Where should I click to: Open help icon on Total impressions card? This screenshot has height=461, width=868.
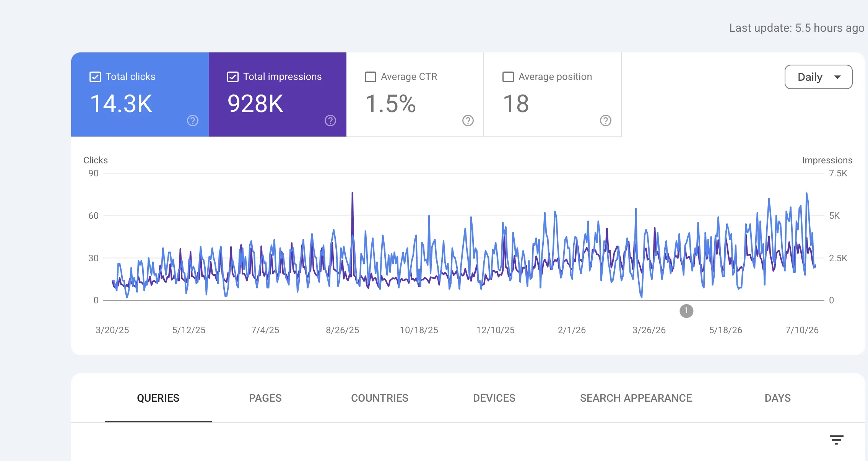330,121
